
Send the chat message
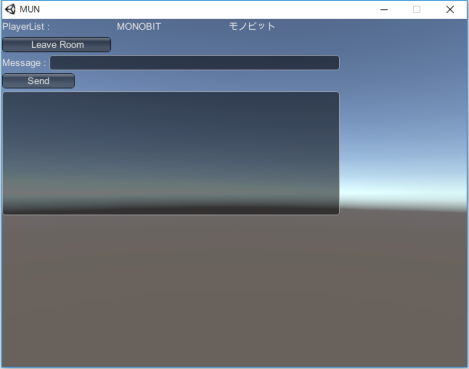[x=39, y=81]
